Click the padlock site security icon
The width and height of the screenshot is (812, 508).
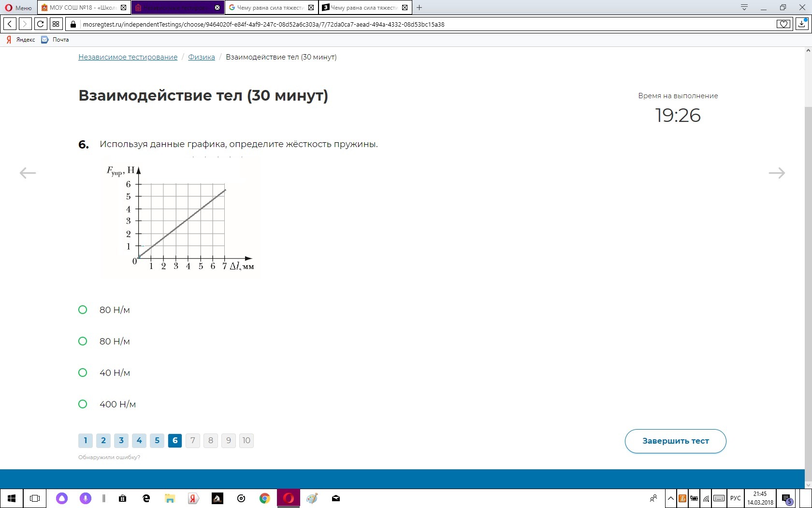[73, 24]
